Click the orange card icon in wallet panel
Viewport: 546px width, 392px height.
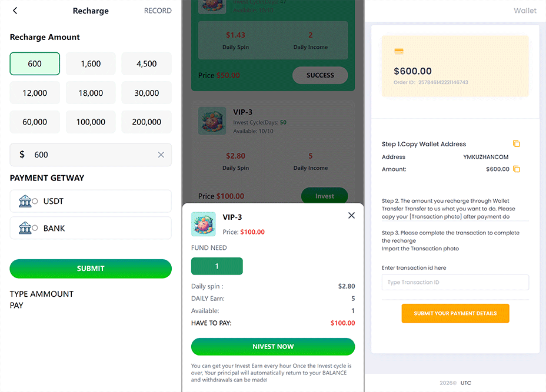399,52
